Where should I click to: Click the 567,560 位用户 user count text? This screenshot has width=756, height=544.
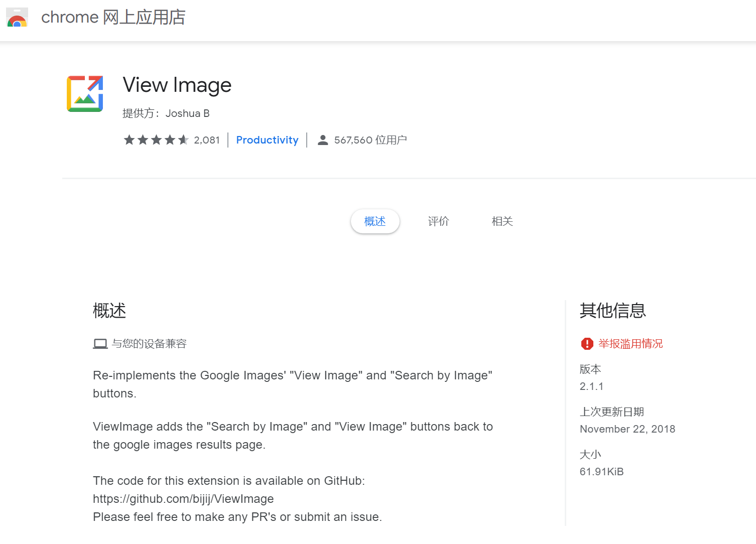tap(370, 140)
